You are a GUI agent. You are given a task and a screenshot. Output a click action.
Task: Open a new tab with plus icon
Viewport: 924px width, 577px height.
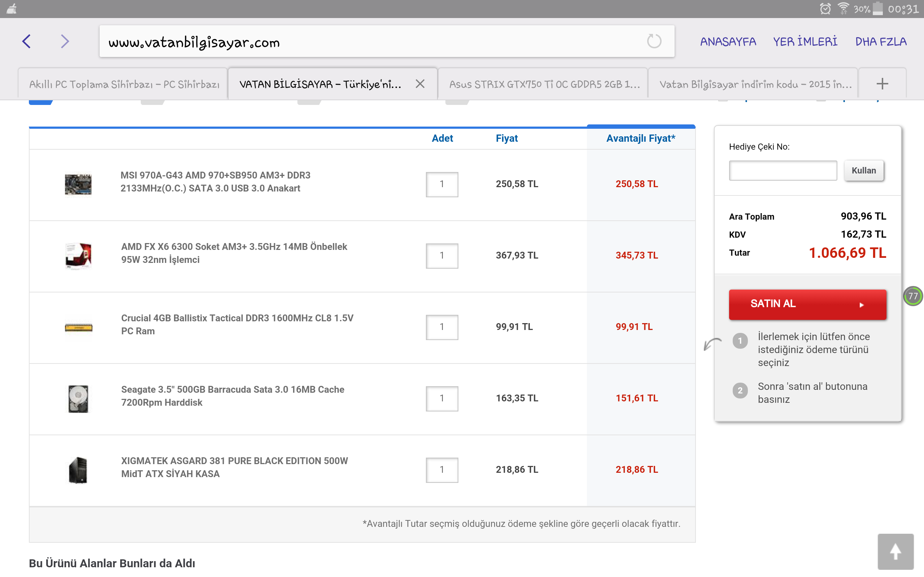pyautogui.click(x=882, y=84)
